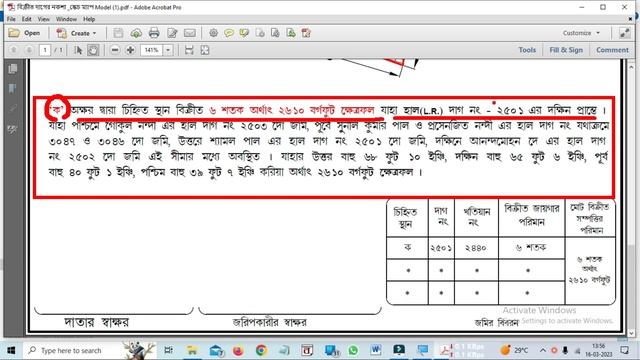Viewport: 640px width, 360px height.
Task: Click the cloud upload icon
Action: click(136, 33)
